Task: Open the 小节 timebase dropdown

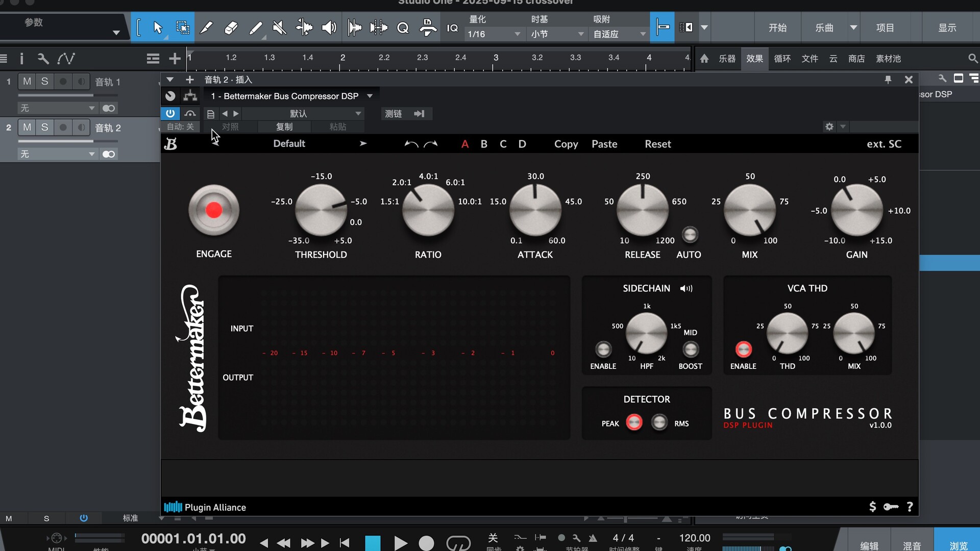Action: click(x=556, y=34)
